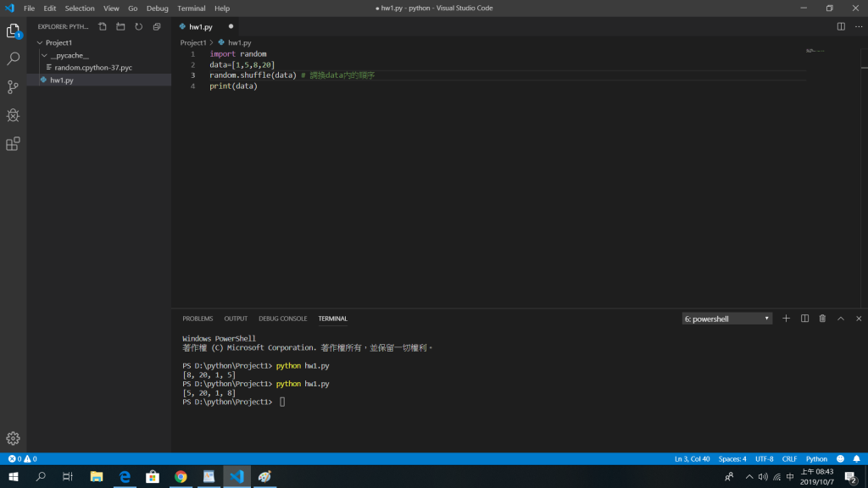Viewport: 868px width, 488px height.
Task: Open the Windows Start menu
Action: click(14, 476)
